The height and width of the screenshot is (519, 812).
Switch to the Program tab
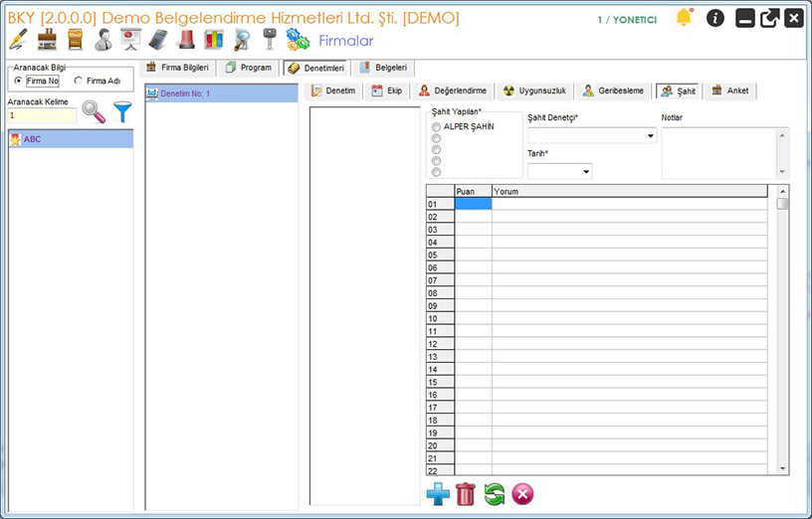[x=249, y=68]
